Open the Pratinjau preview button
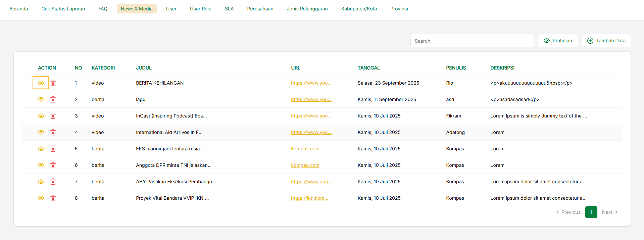644x240 pixels. point(557,41)
